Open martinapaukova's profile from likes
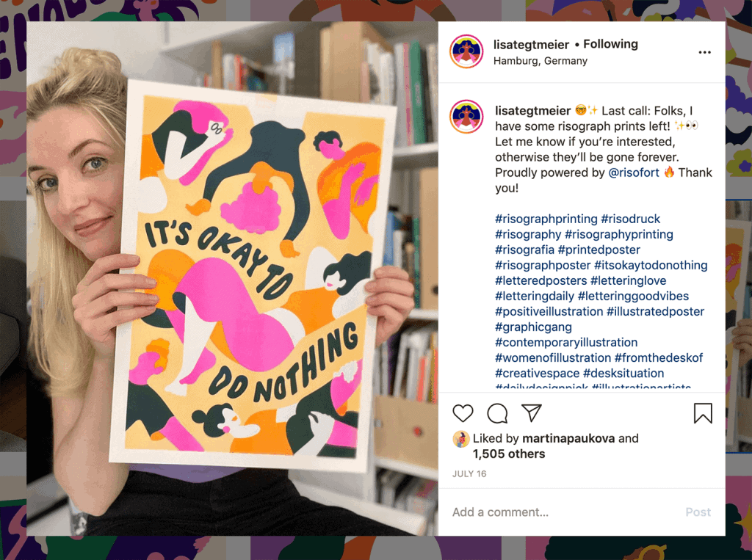 tap(568, 438)
